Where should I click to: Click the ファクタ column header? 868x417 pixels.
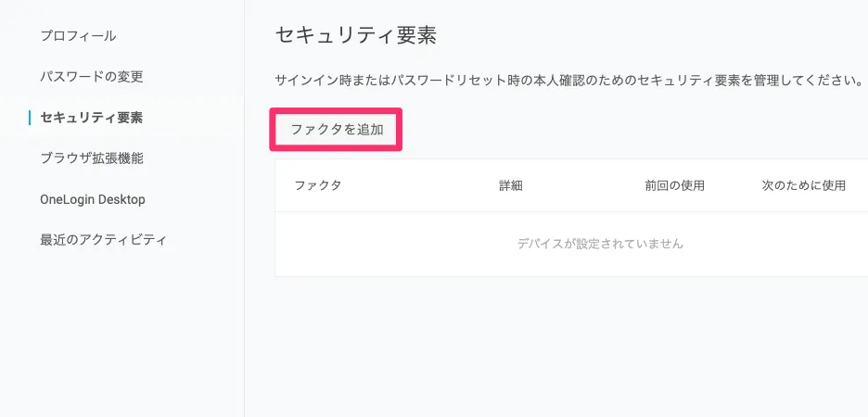pyautogui.click(x=318, y=185)
